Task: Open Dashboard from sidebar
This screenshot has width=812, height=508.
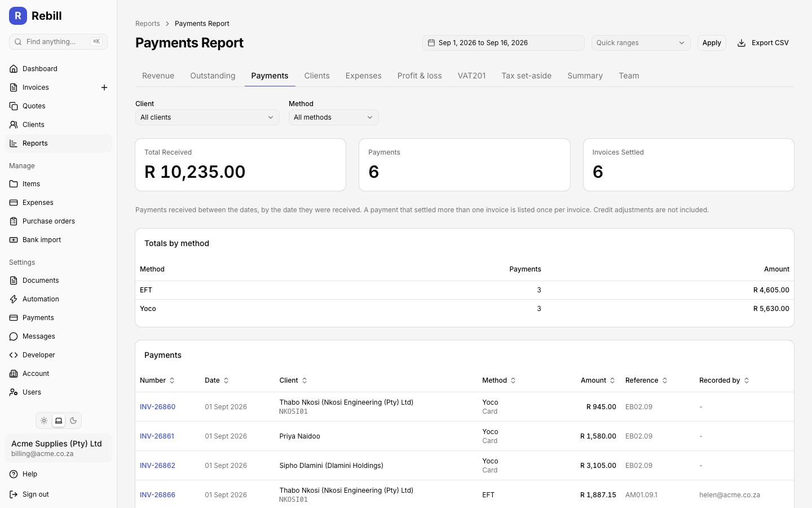Action: click(x=58, y=69)
